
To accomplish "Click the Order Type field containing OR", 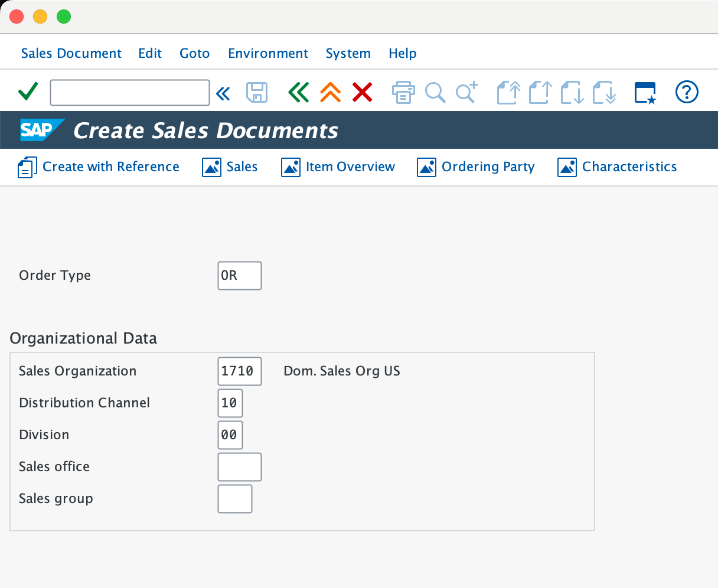I will [240, 276].
